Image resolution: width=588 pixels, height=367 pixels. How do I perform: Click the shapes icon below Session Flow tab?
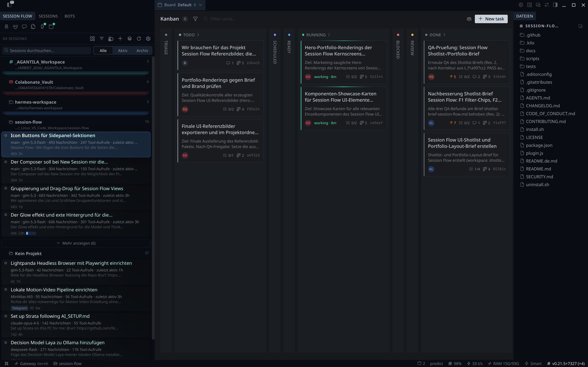point(15,26)
